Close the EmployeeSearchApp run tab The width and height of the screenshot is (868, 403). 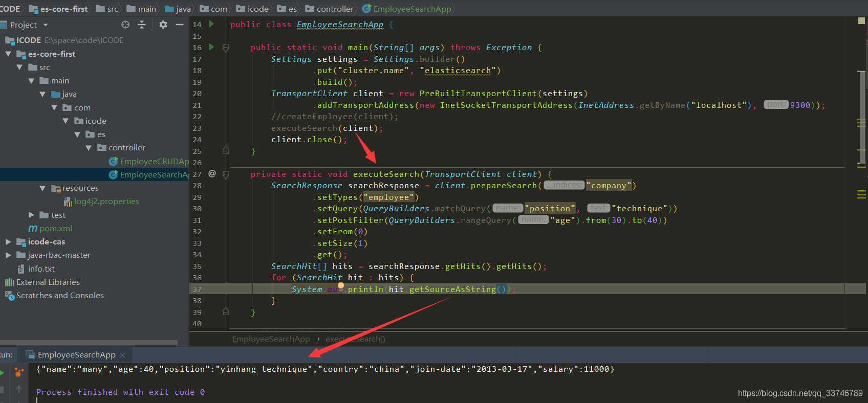(122, 355)
